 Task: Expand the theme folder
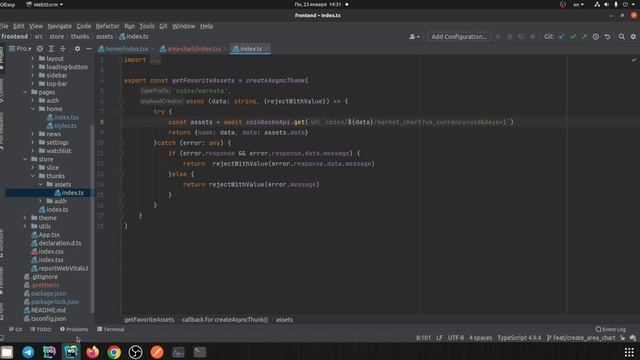tap(25, 218)
